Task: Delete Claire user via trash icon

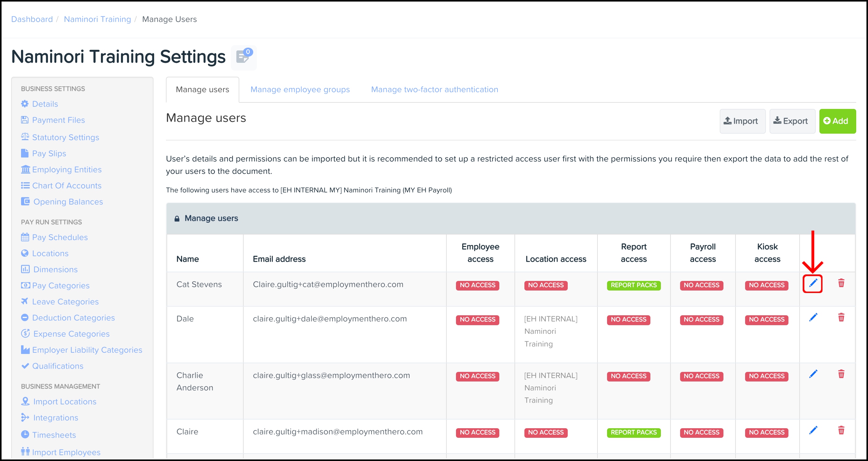Action: pyautogui.click(x=841, y=430)
